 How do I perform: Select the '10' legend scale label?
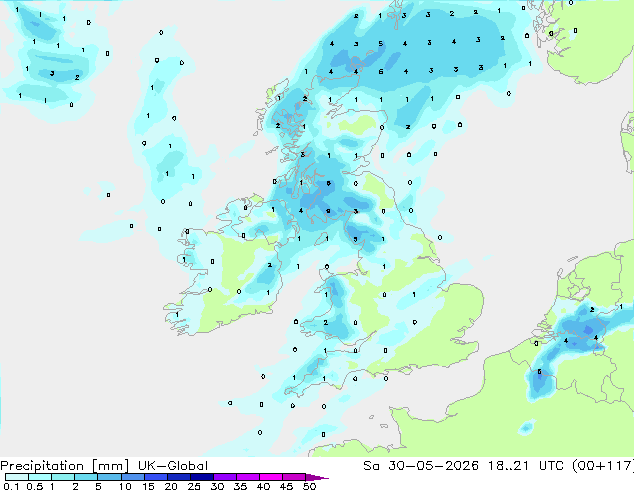click(x=125, y=486)
